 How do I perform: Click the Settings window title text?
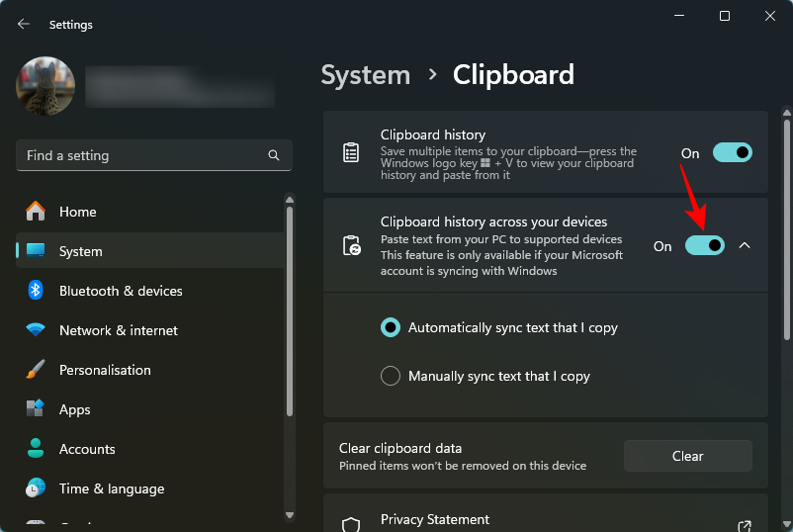pyautogui.click(x=71, y=25)
